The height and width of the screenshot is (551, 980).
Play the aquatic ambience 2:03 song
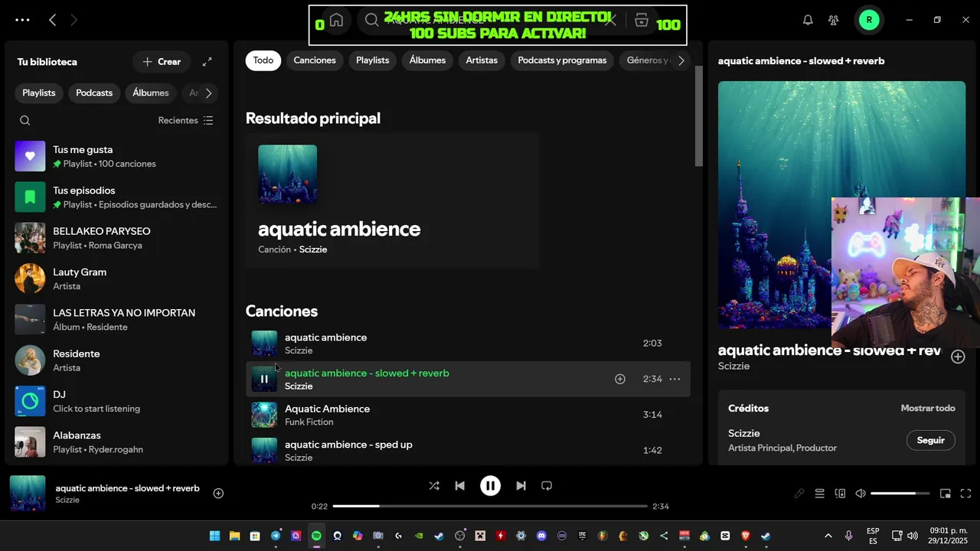coord(264,344)
